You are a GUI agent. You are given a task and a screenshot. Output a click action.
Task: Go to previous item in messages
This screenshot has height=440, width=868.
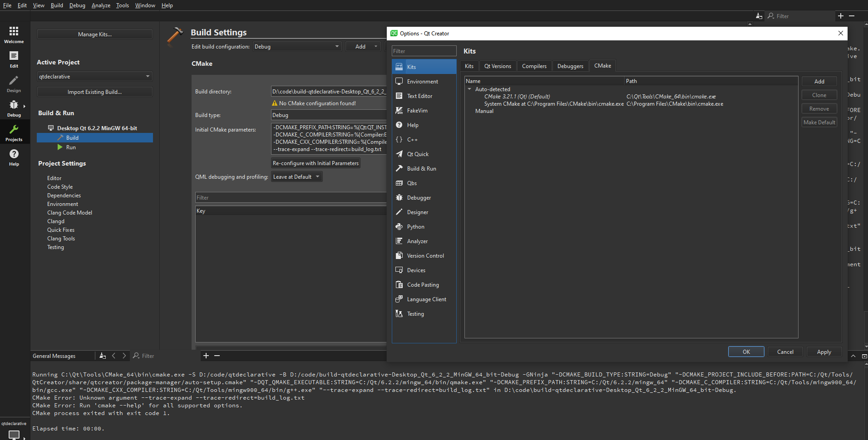113,356
